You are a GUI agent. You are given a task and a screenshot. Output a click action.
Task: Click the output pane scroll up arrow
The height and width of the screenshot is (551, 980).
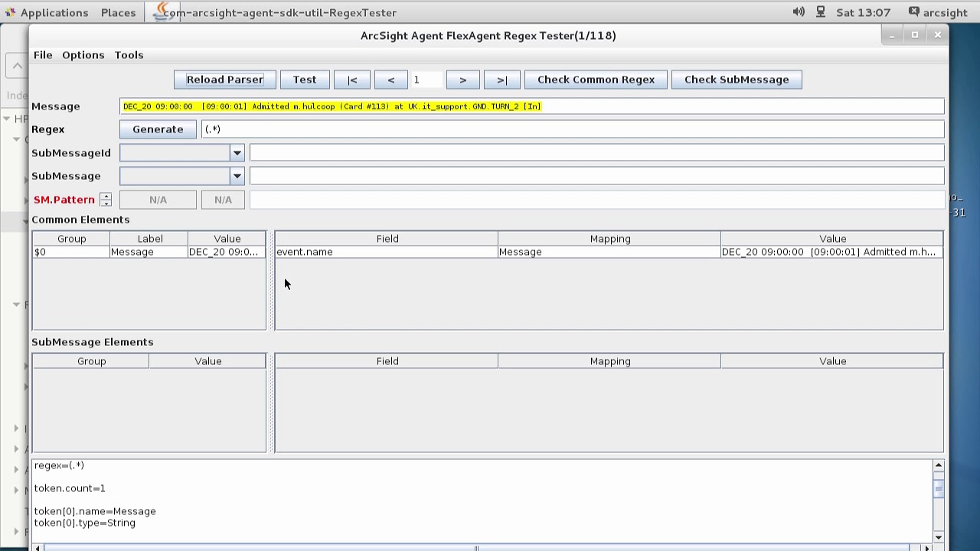click(x=939, y=465)
